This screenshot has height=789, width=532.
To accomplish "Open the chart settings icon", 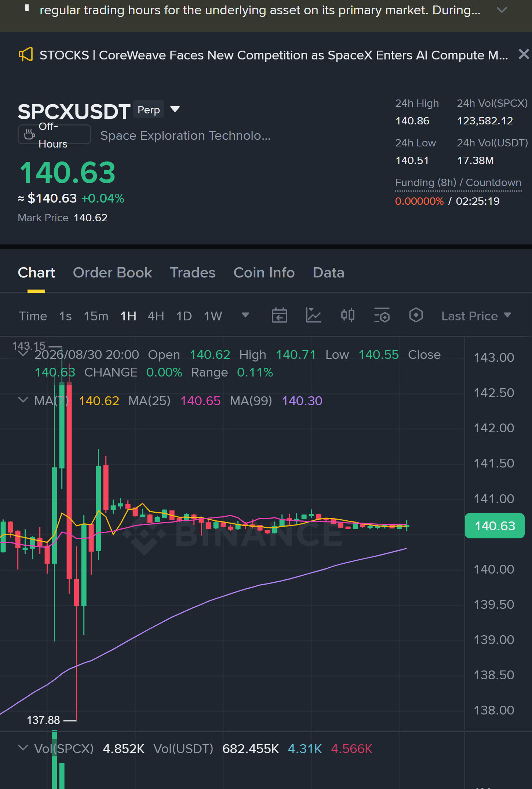I will 382,315.
